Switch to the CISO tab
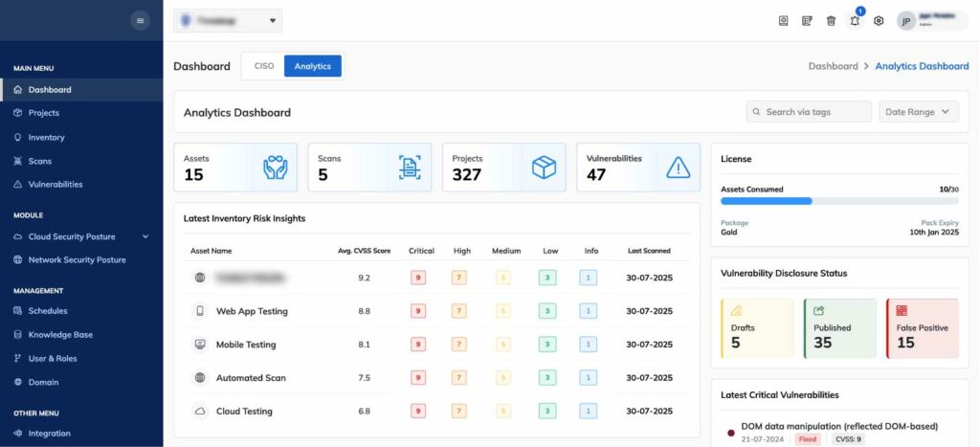The width and height of the screenshot is (980, 447). point(263,66)
